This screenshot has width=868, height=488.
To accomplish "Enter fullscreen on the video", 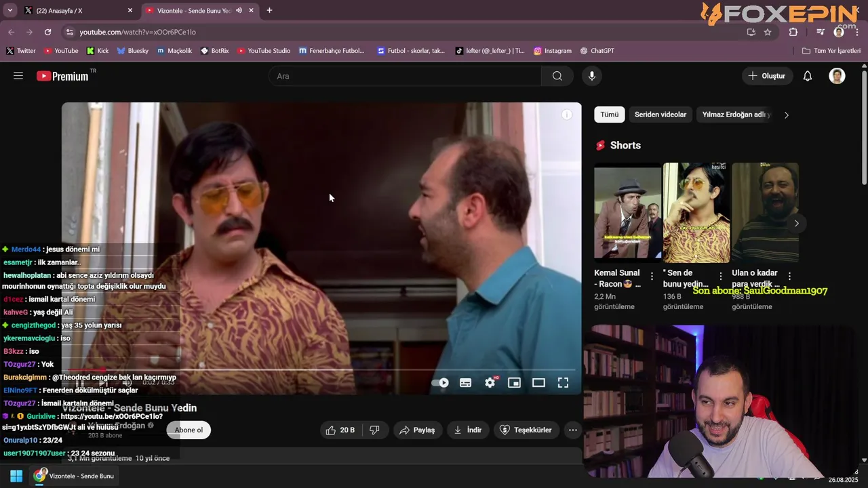I will pyautogui.click(x=563, y=383).
